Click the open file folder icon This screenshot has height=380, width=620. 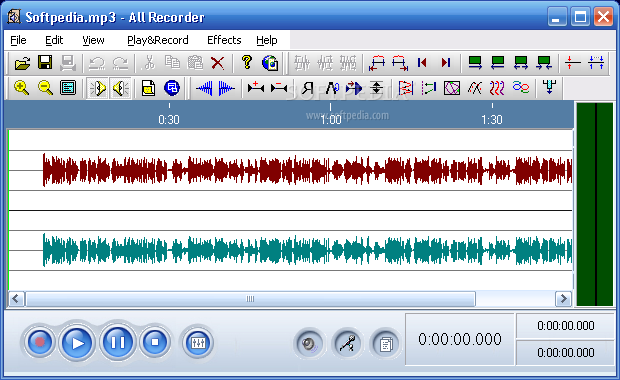22,63
